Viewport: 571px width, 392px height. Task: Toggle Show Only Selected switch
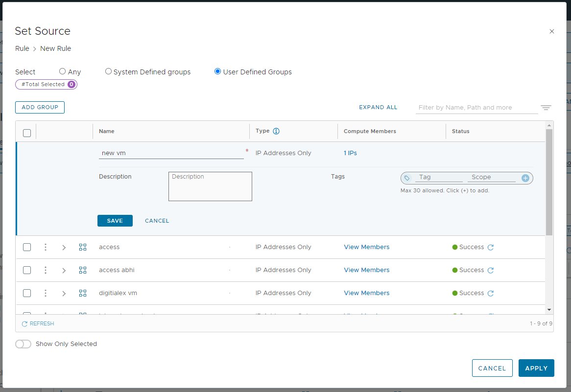(x=23, y=344)
